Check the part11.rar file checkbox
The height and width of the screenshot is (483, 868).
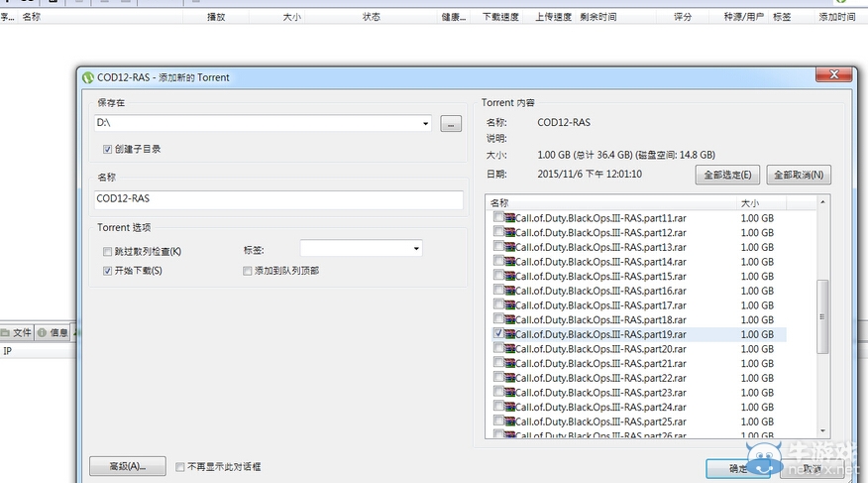[498, 217]
